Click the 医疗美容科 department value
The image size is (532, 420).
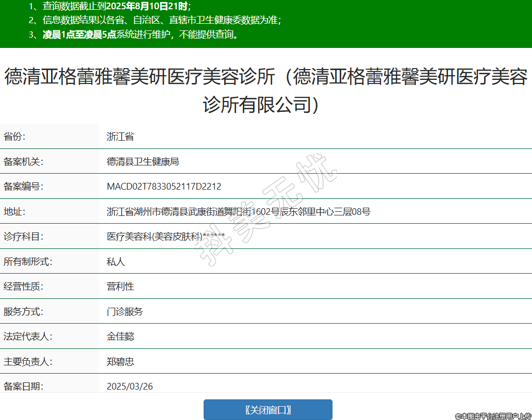(165, 237)
